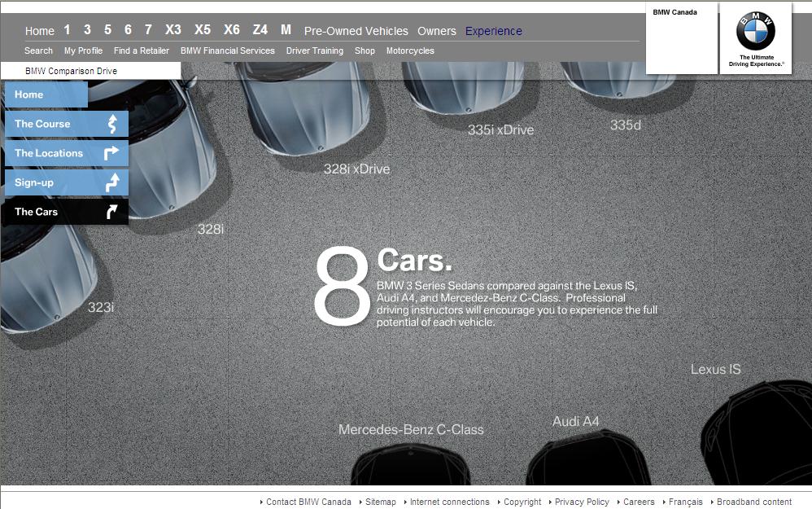Select X6 in the model navigation
The width and height of the screenshot is (812, 509).
(x=232, y=30)
